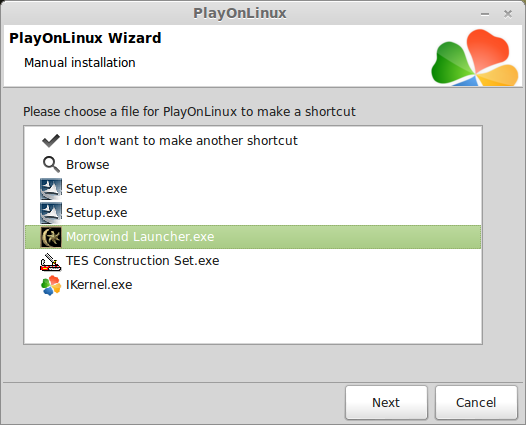Click the first Setup.exe installer icon
Viewport: 526px width, 425px height.
click(x=51, y=189)
